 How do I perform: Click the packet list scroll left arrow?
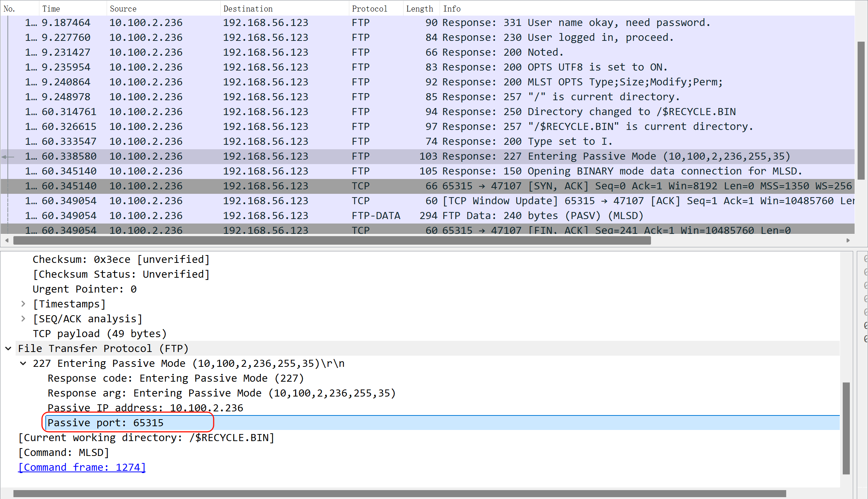7,241
